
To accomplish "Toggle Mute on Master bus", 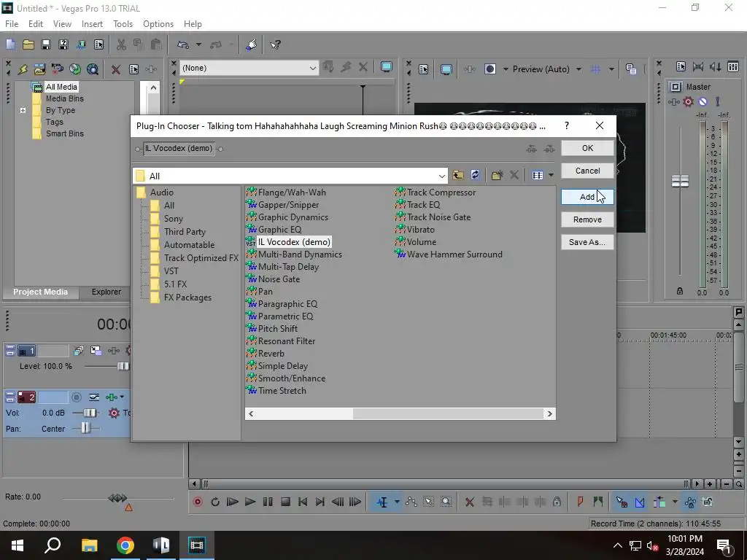I will pos(703,101).
